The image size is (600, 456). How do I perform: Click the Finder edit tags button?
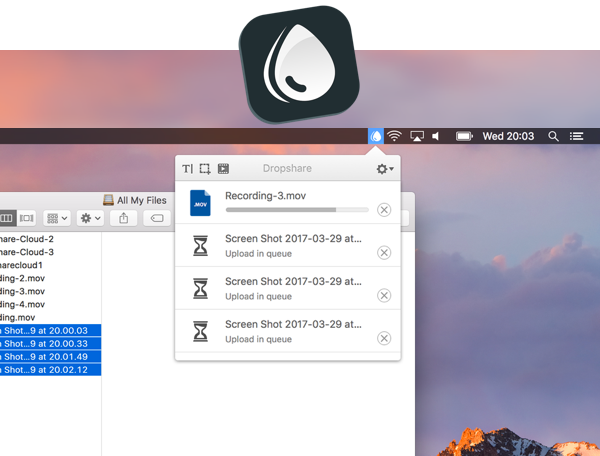click(157, 218)
